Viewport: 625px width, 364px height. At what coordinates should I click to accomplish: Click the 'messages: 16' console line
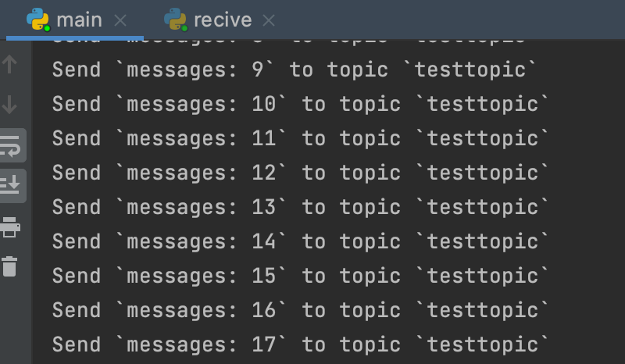(x=301, y=311)
